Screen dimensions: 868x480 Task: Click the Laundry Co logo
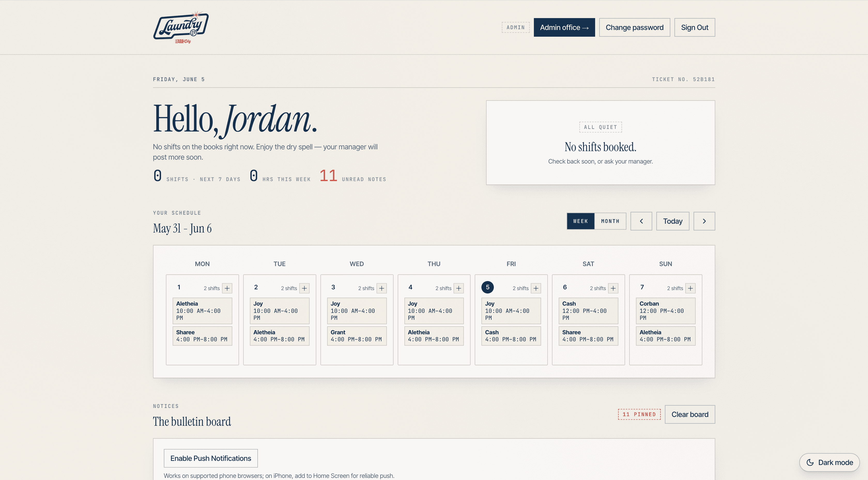[x=181, y=27]
